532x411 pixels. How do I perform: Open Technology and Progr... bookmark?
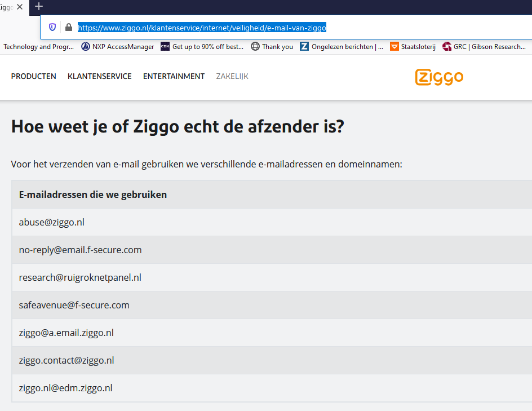point(39,47)
